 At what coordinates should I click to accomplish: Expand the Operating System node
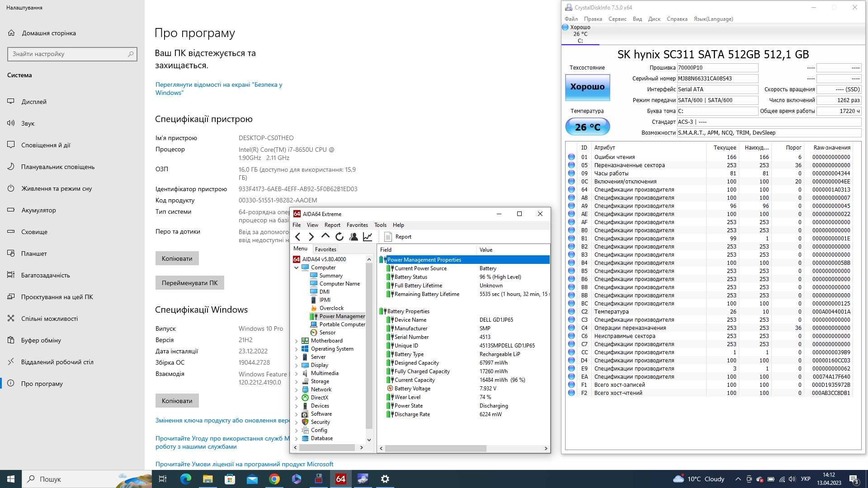point(297,349)
